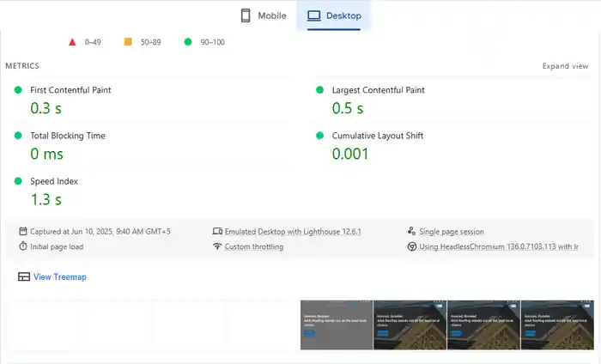The image size is (601, 364).
Task: Click the Captured at Jun 10, 2025 text
Action: click(100, 232)
